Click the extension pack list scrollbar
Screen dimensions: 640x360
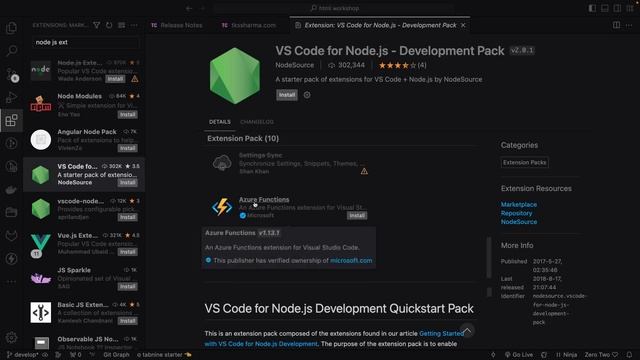point(489,257)
